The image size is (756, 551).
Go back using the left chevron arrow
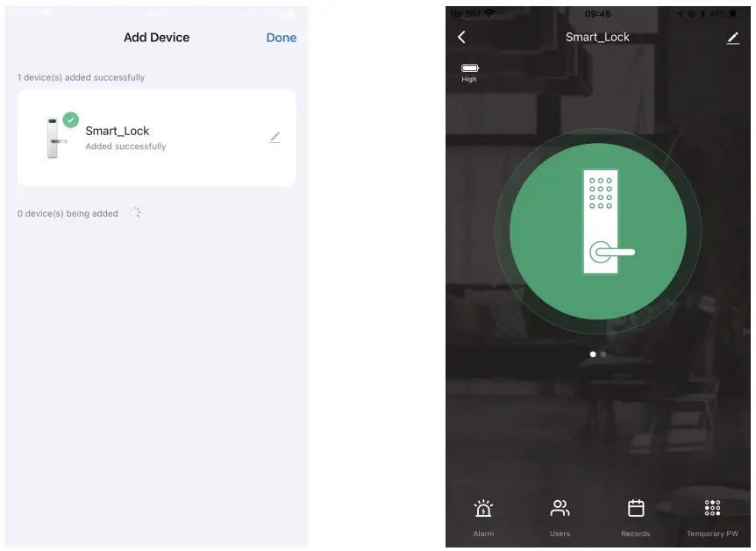(461, 37)
